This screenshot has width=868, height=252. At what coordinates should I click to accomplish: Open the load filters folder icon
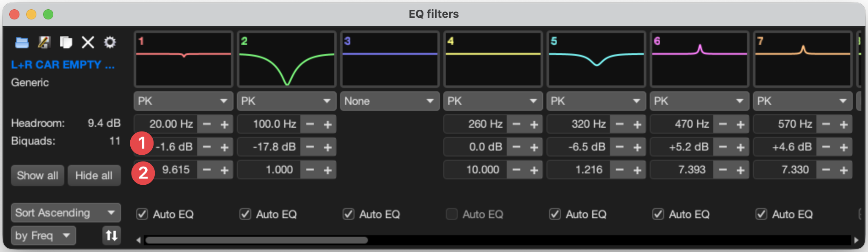(x=22, y=42)
